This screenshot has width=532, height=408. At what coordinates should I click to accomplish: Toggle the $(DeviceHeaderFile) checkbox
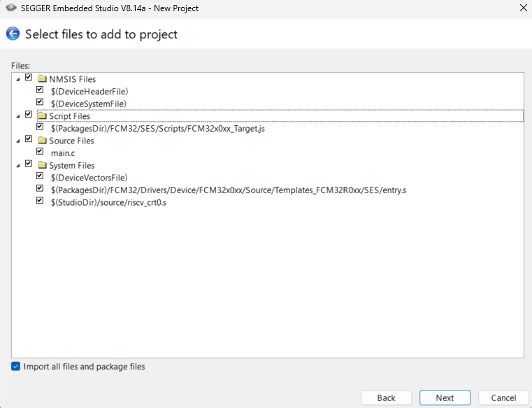[x=41, y=91]
